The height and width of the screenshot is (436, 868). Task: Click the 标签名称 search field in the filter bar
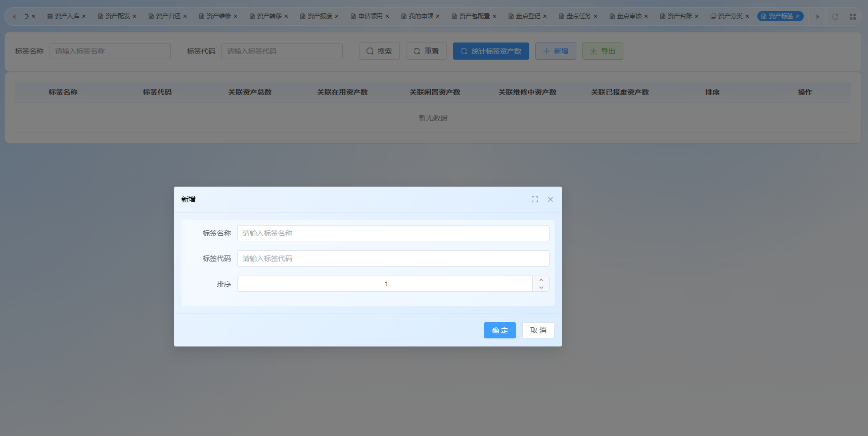click(x=110, y=51)
